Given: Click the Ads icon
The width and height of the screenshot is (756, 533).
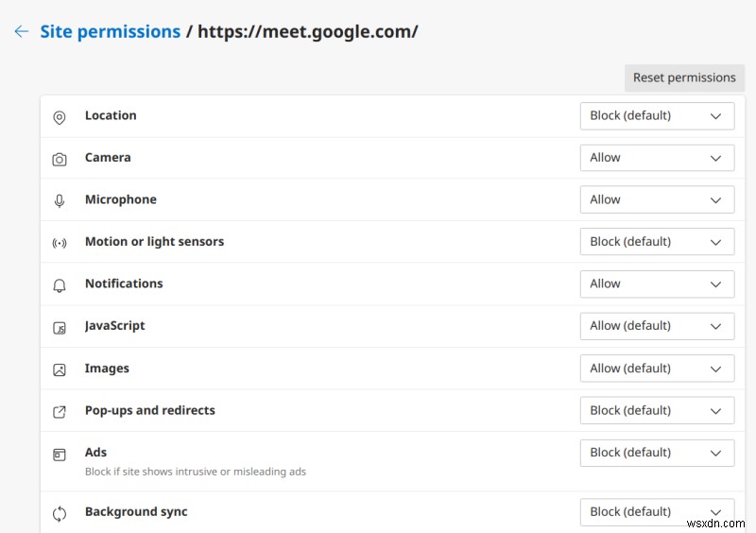Looking at the screenshot, I should [x=60, y=455].
